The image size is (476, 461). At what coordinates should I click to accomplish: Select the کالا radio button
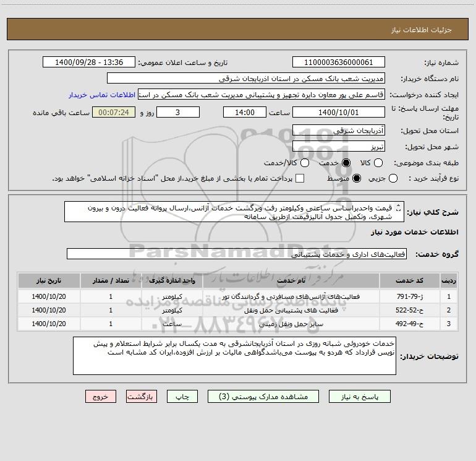coord(378,163)
